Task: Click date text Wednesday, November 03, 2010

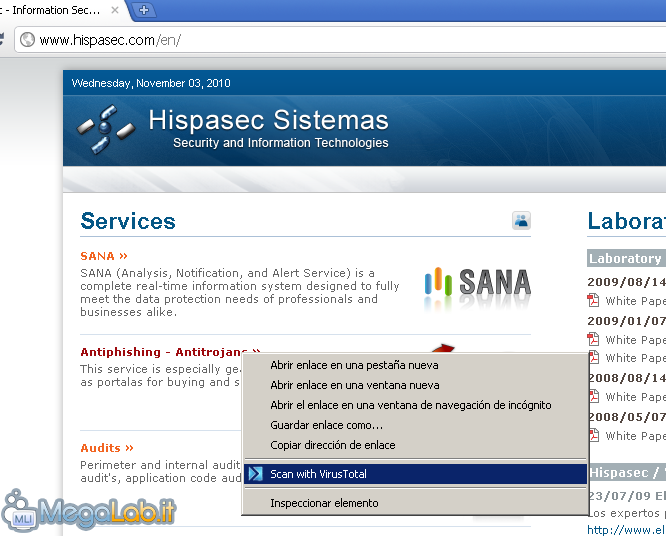Action: 151,83
